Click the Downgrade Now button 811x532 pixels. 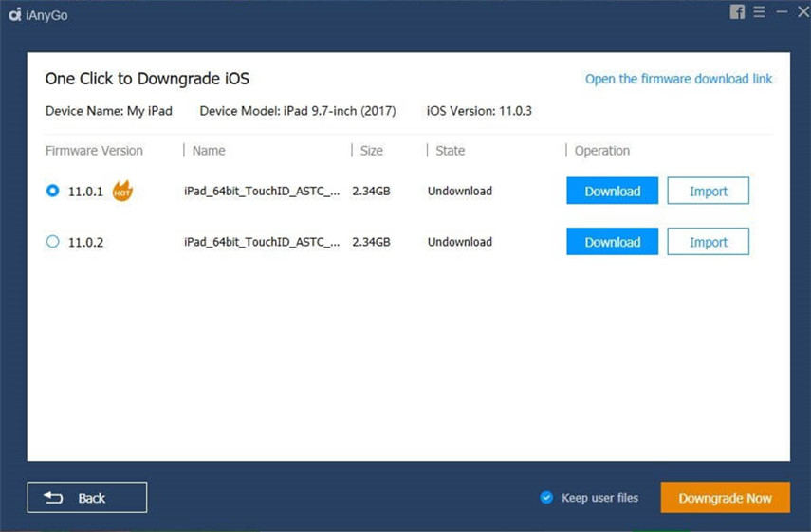click(x=725, y=497)
